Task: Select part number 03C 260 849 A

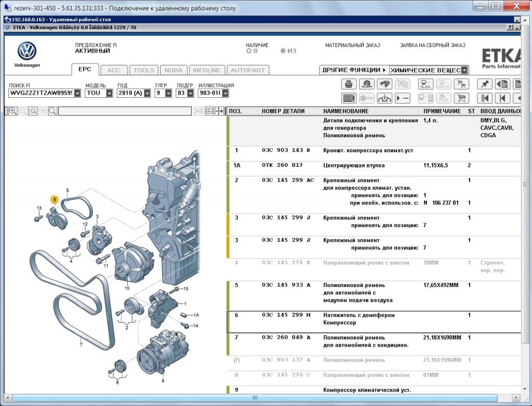Action: tap(286, 337)
